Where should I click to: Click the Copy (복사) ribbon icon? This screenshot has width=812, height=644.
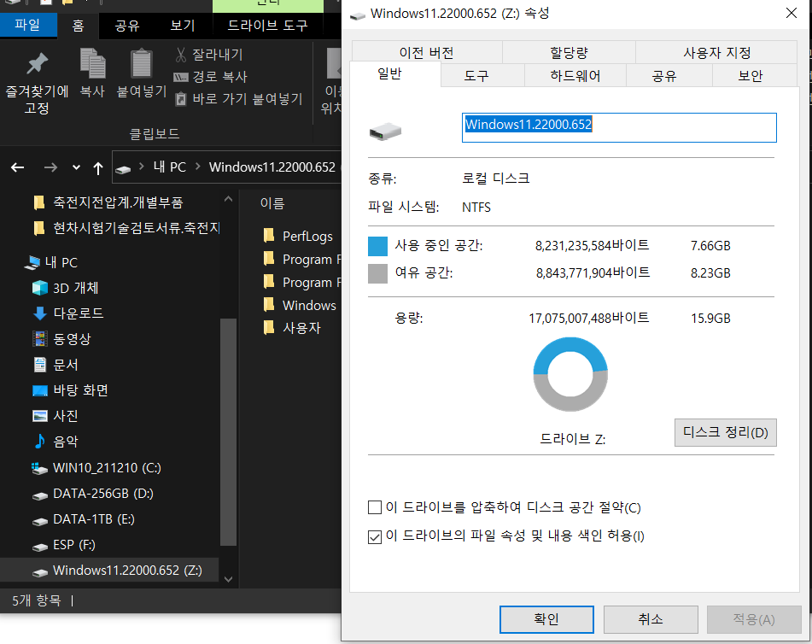click(x=93, y=62)
